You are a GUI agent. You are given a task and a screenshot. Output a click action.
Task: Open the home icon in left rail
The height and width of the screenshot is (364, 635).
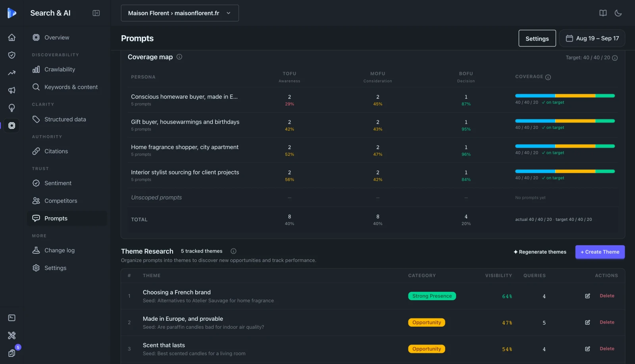click(x=12, y=37)
